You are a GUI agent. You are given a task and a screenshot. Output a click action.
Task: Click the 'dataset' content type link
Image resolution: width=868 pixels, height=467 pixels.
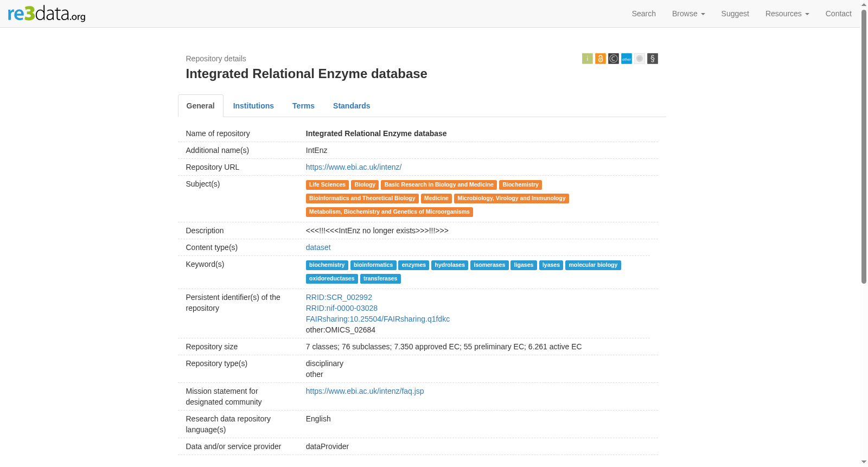tap(318, 247)
